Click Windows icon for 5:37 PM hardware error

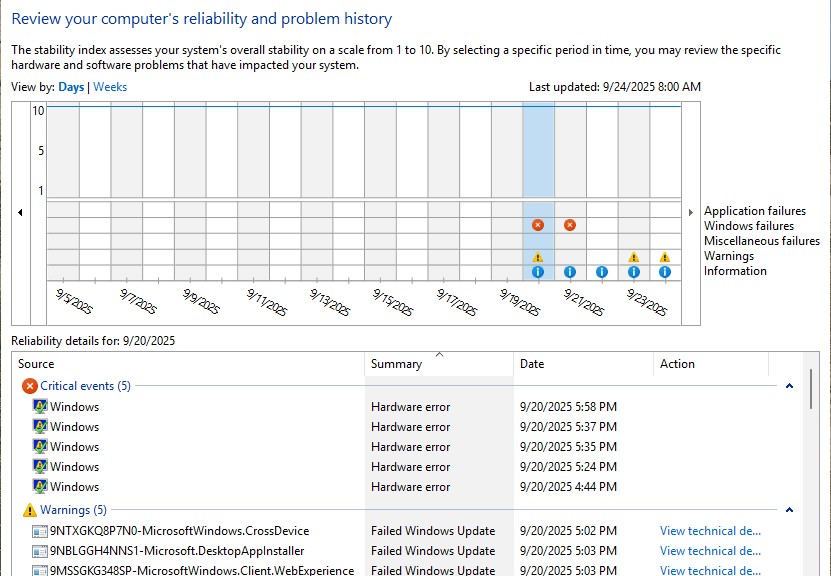coord(40,427)
